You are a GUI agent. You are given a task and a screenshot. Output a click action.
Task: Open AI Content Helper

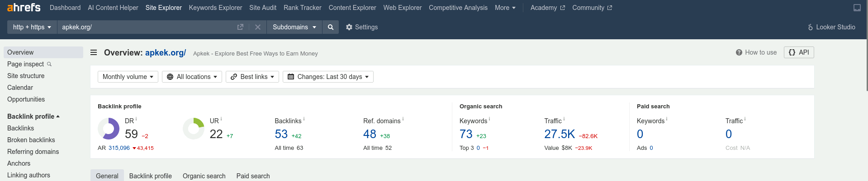(x=113, y=8)
